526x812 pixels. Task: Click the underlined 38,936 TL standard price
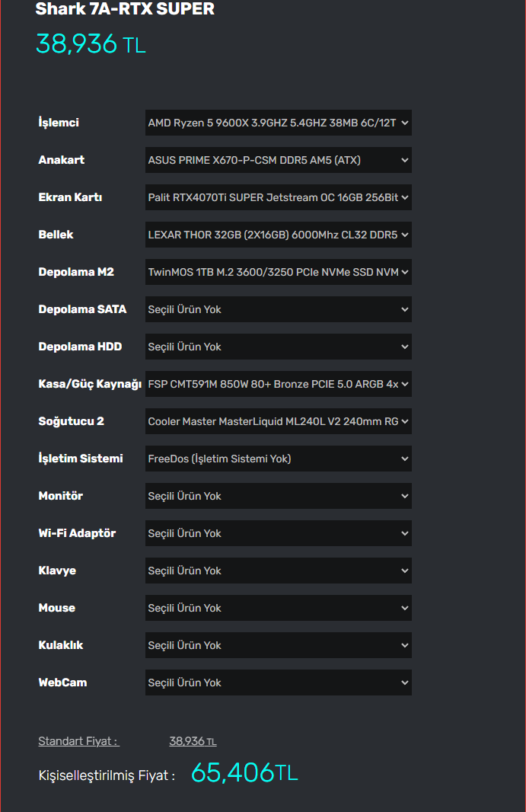pos(193,741)
